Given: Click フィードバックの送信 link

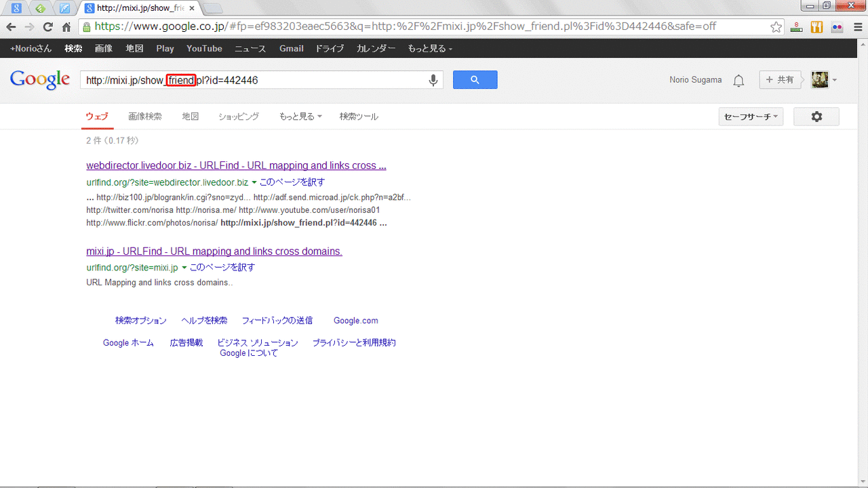Looking at the screenshot, I should (277, 321).
